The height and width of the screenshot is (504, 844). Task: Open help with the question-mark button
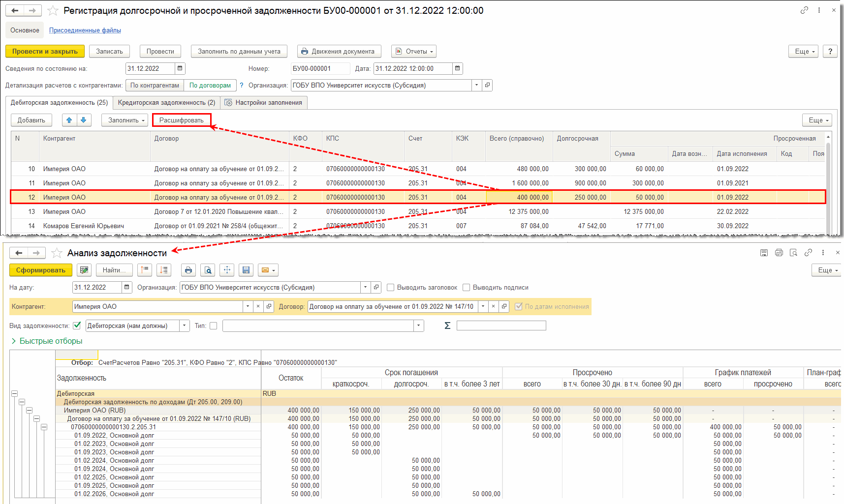point(830,51)
